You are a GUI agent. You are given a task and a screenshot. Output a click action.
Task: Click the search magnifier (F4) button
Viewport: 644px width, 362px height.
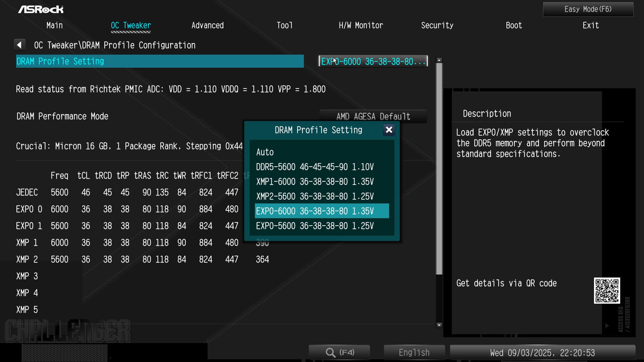point(339,352)
